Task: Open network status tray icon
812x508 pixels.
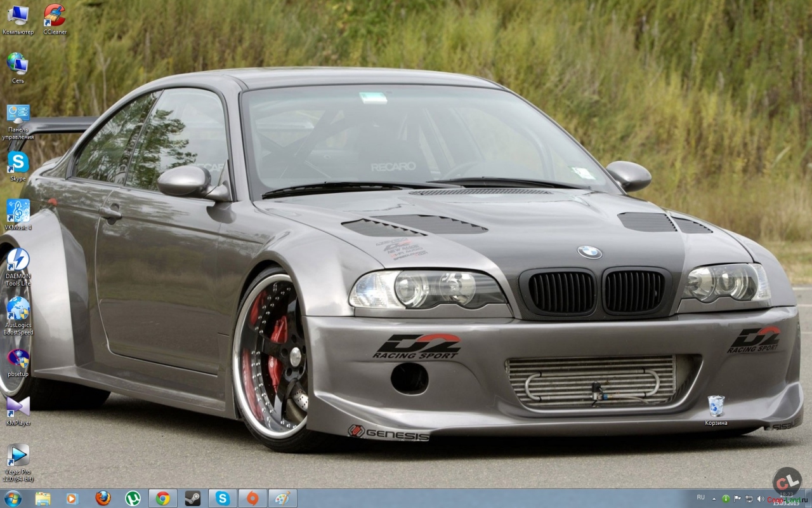Action: (x=749, y=498)
